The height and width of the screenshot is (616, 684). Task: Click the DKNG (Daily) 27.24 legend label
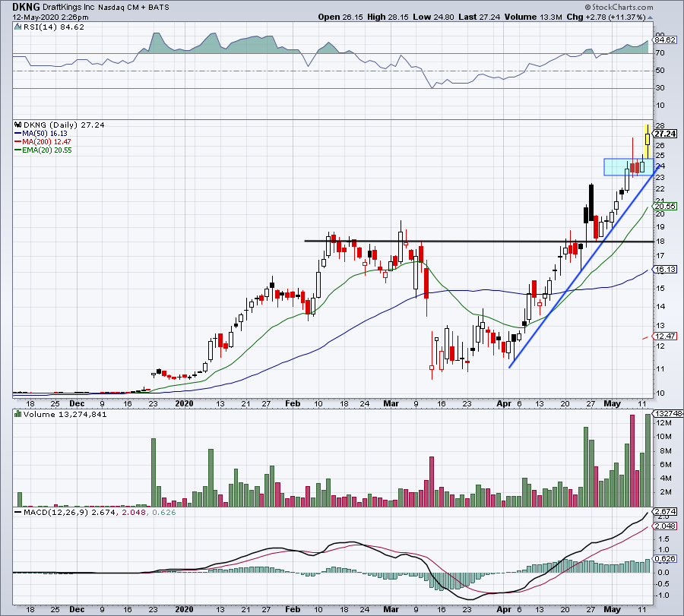pyautogui.click(x=64, y=125)
